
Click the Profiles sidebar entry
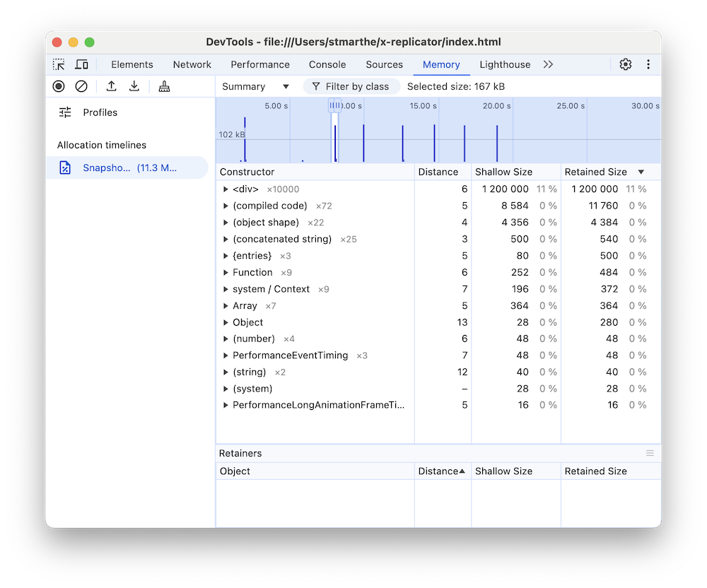pyautogui.click(x=100, y=112)
